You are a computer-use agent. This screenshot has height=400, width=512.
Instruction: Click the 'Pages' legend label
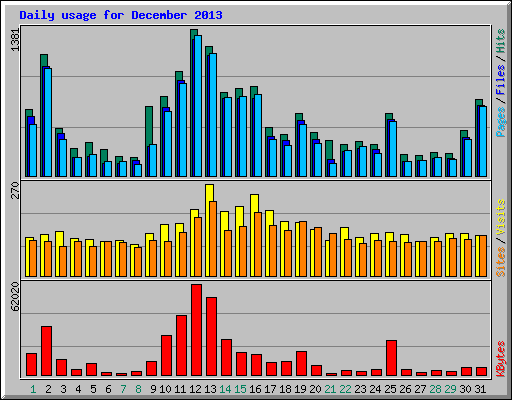pos(500,122)
